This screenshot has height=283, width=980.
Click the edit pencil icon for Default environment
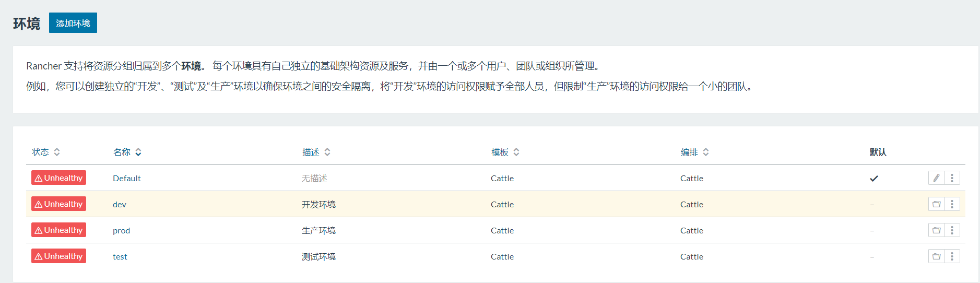coord(936,178)
